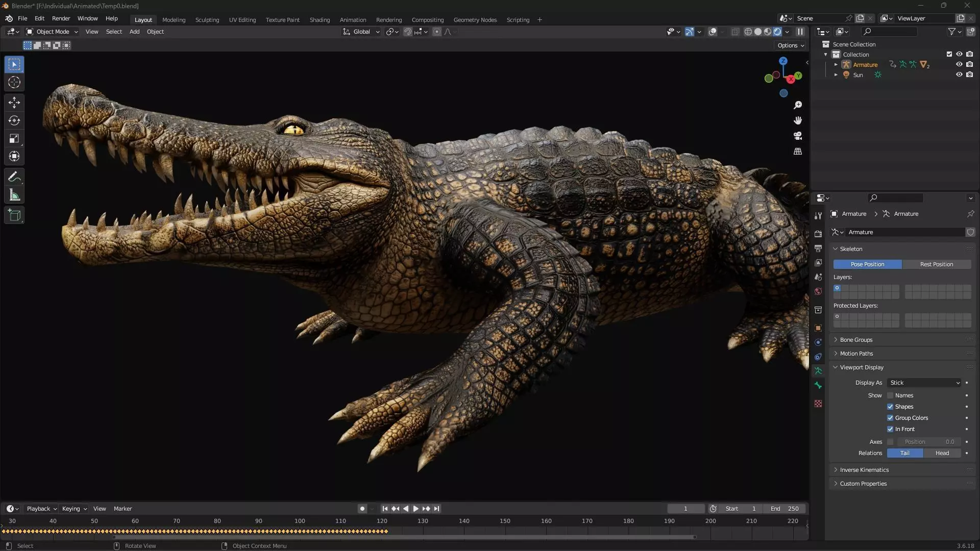Click the timeline horizontal scrollbar
980x551 pixels.
[403, 537]
